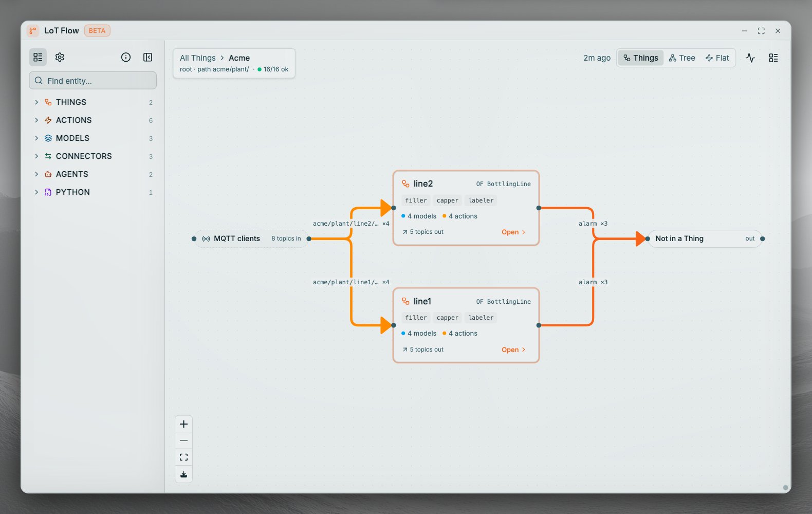Focus the Find entity search field
The height and width of the screenshot is (514, 812).
tap(93, 81)
